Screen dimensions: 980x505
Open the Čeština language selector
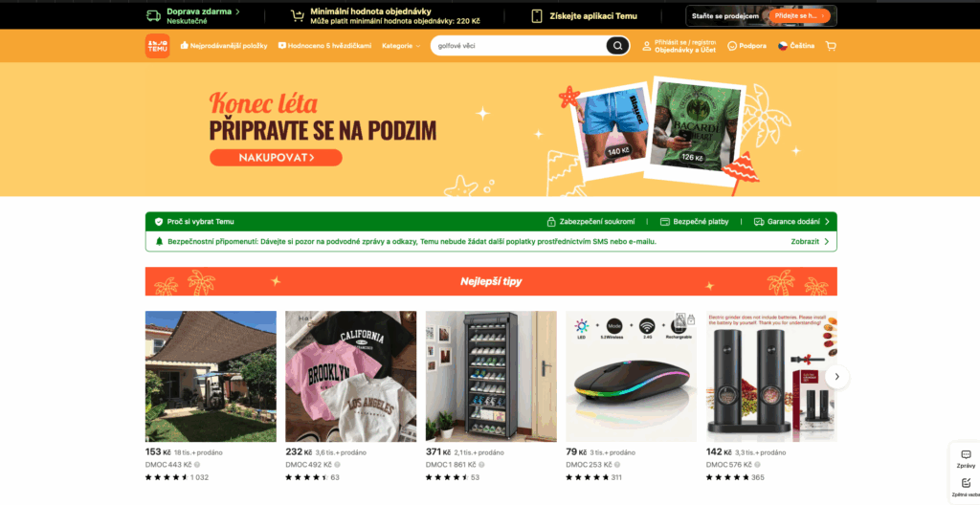coord(796,46)
